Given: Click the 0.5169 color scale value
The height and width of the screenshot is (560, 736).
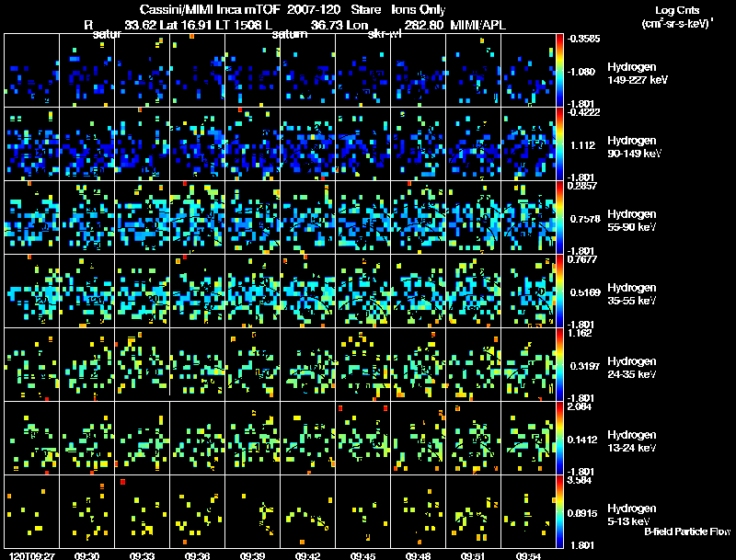Looking at the screenshot, I should pyautogui.click(x=585, y=292).
